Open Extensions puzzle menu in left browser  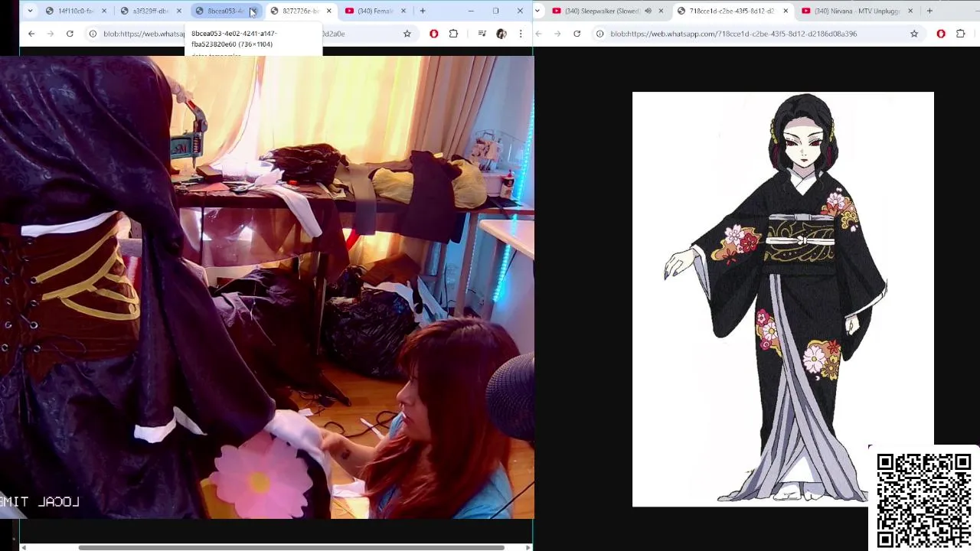click(x=453, y=34)
